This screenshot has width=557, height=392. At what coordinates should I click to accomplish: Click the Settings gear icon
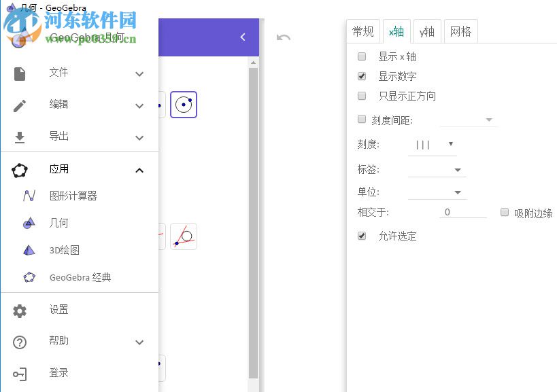20,310
